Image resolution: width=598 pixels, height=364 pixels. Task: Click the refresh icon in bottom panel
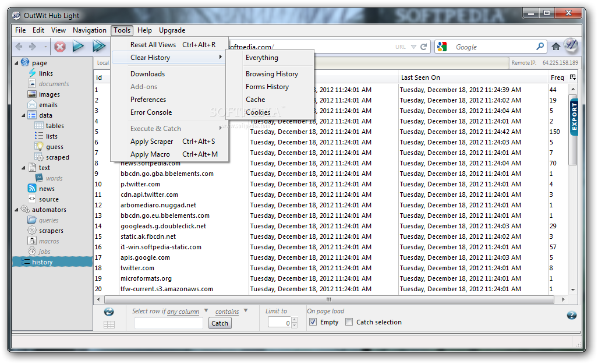[109, 312]
